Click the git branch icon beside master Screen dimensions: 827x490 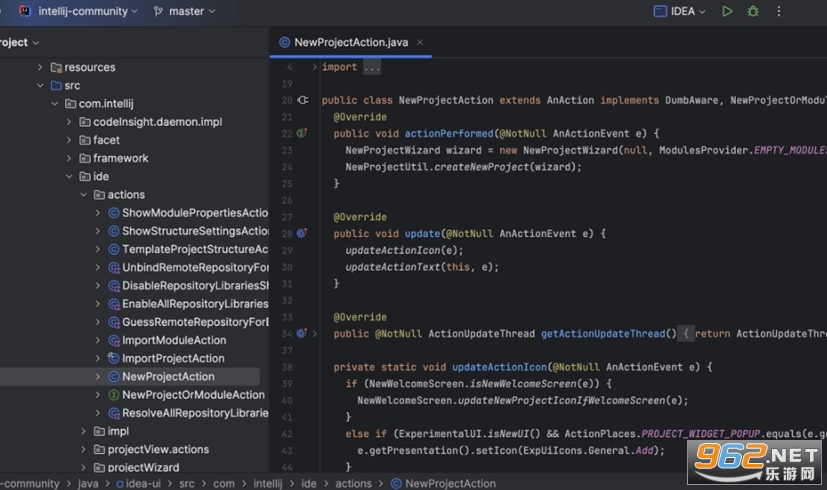[x=158, y=11]
